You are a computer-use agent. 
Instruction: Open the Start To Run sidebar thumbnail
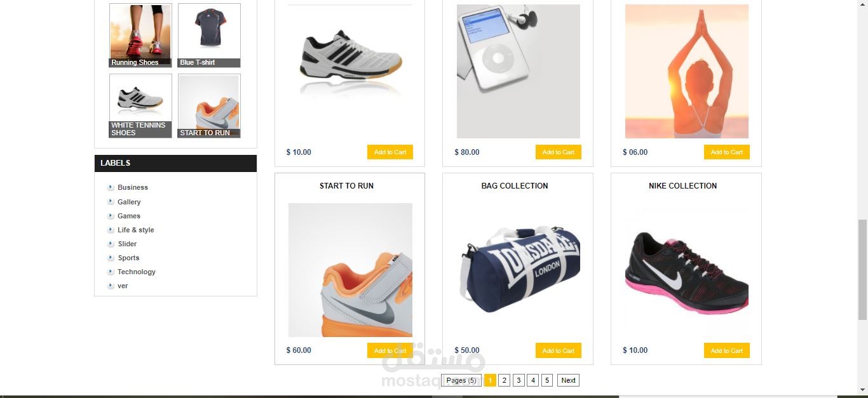point(209,106)
